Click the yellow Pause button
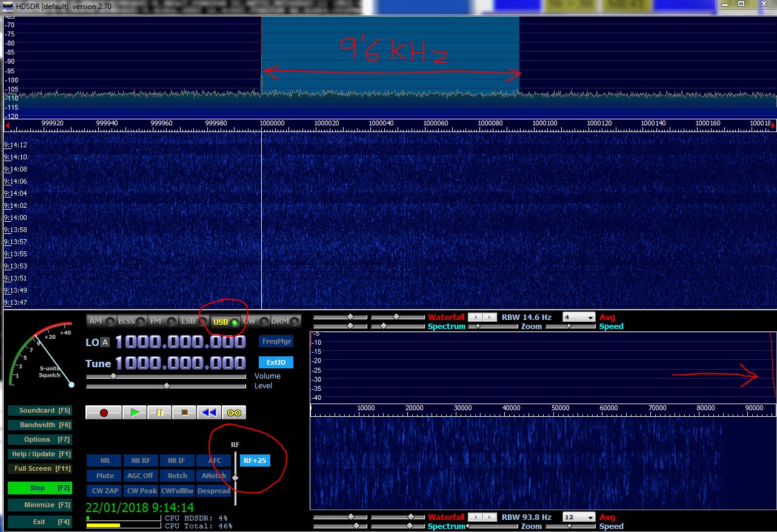Viewport: 777px width, 532px height. click(159, 413)
